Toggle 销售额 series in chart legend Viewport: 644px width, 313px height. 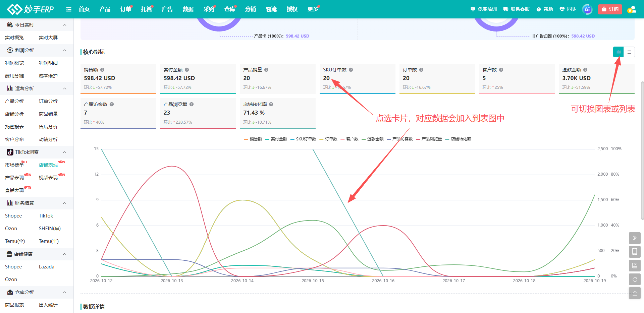253,139
